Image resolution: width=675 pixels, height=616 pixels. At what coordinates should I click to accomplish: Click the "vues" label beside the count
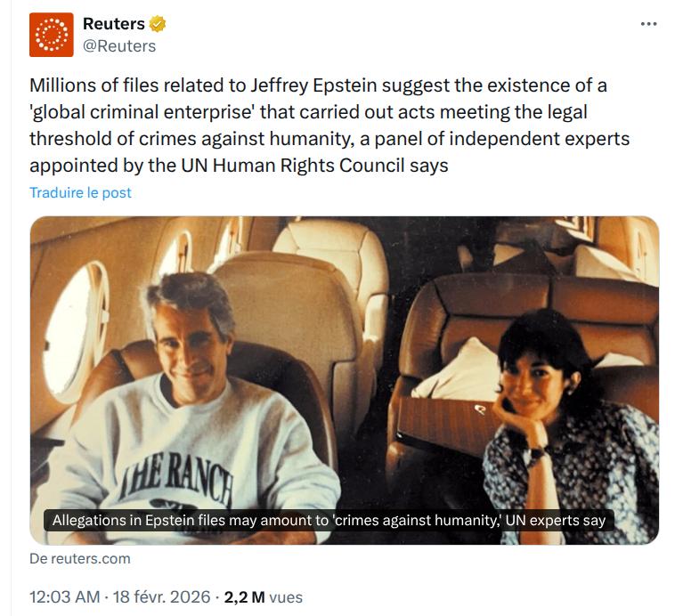286,597
